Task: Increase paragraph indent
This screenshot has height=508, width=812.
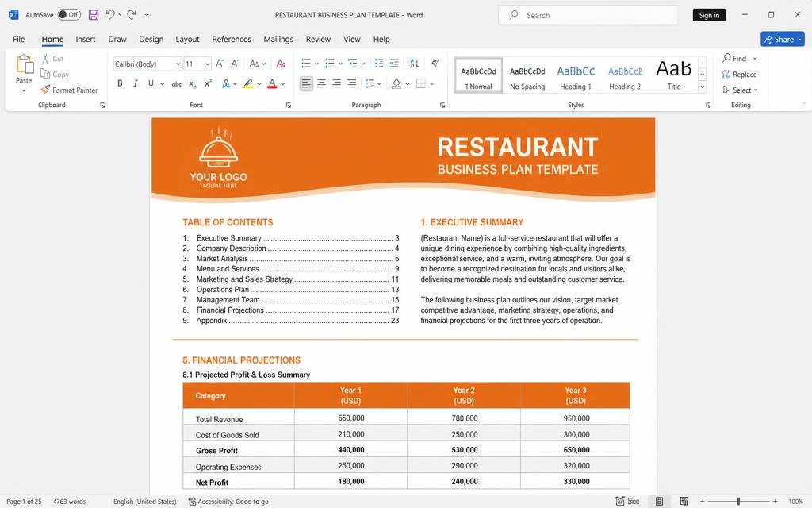Action: pyautogui.click(x=394, y=63)
